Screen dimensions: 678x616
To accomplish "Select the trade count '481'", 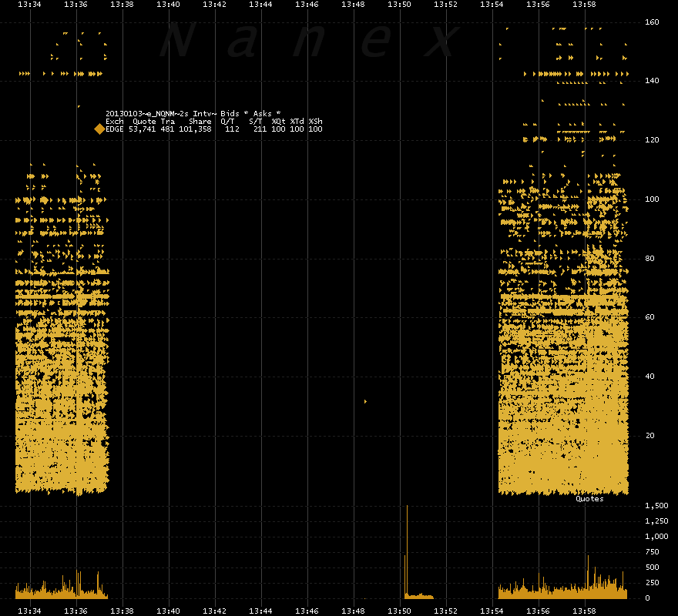I will 167,129.
